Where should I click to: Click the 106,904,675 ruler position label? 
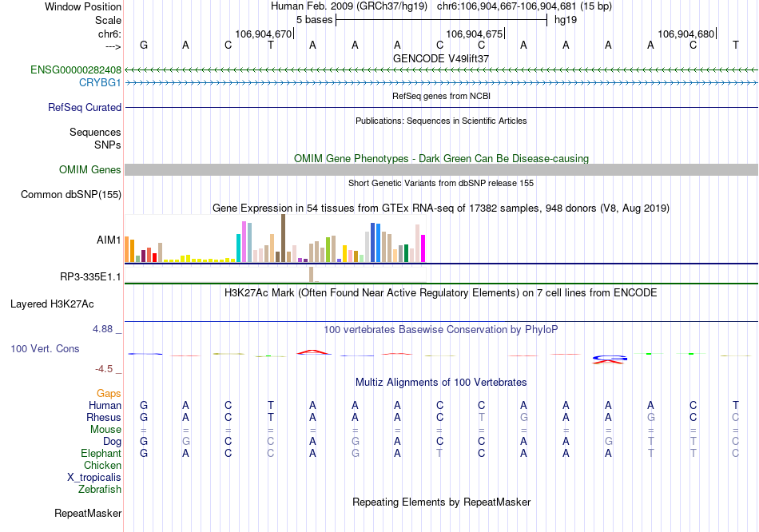coord(475,34)
